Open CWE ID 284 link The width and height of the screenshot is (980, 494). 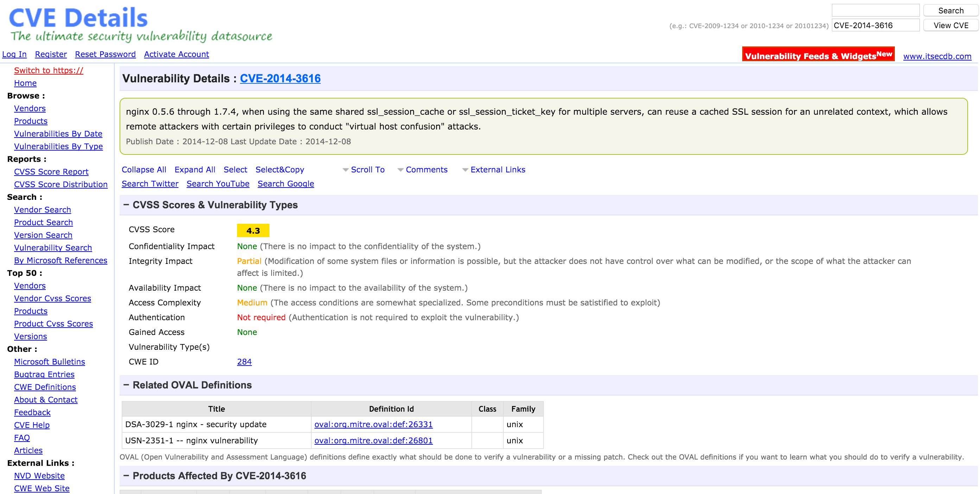point(244,362)
